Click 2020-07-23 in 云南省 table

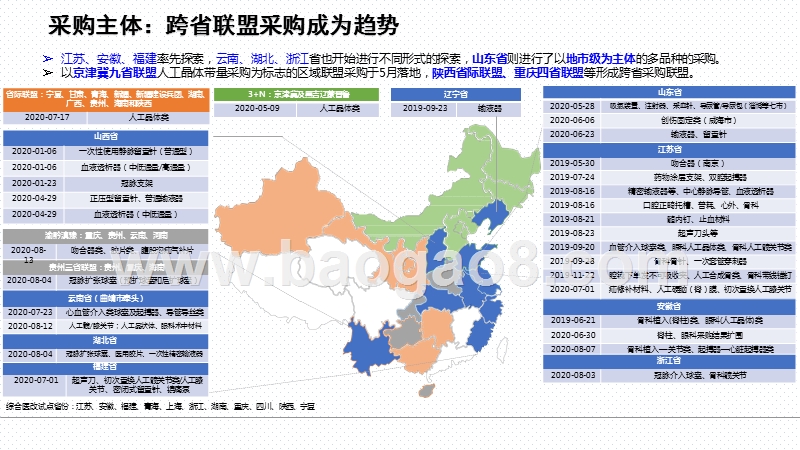point(30,312)
